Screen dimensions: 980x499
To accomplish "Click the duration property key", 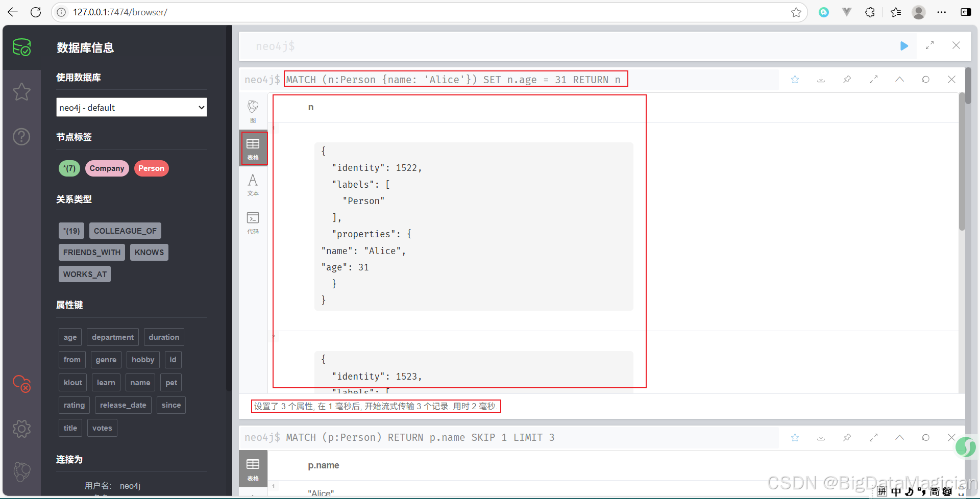I will click(x=164, y=337).
